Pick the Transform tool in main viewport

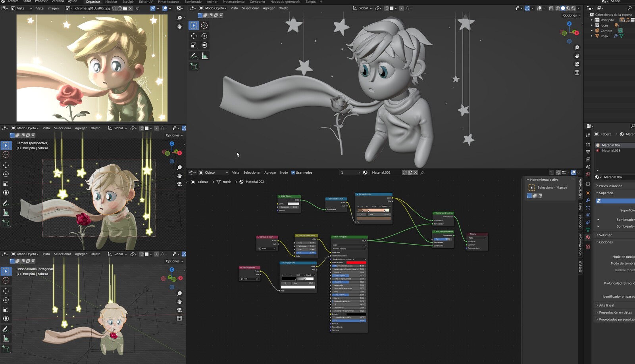click(204, 45)
